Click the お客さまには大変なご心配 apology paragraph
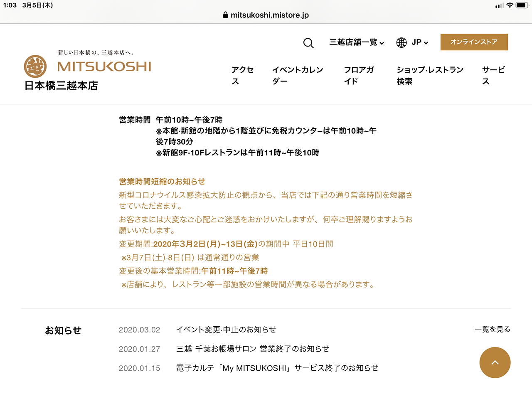Viewport: 532px width, 399px height. [x=266, y=225]
